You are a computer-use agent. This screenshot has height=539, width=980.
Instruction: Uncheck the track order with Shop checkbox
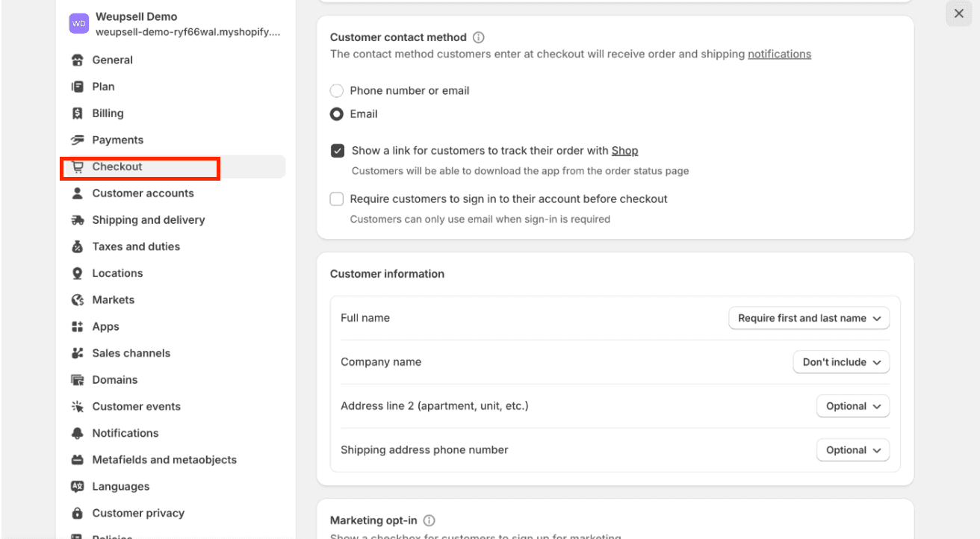click(x=338, y=151)
